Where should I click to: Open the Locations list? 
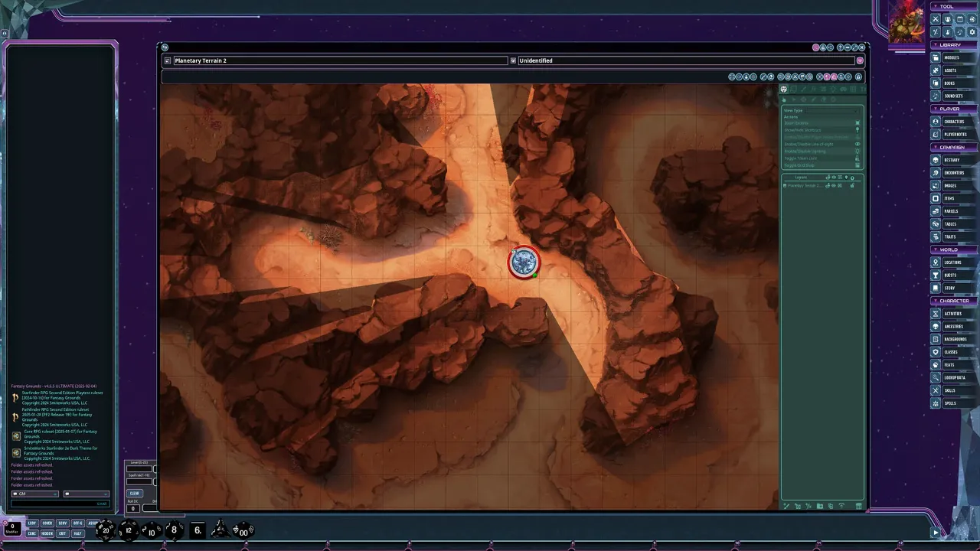tap(952, 262)
